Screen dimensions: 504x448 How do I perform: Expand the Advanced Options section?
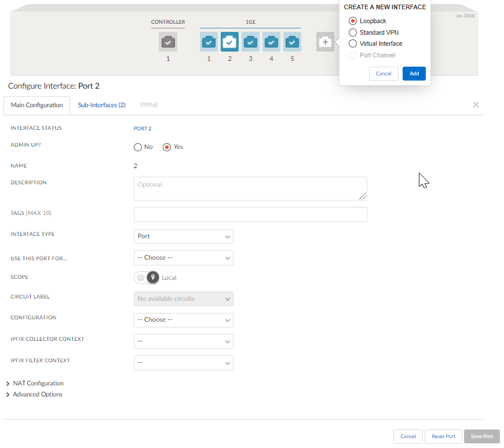37,394
